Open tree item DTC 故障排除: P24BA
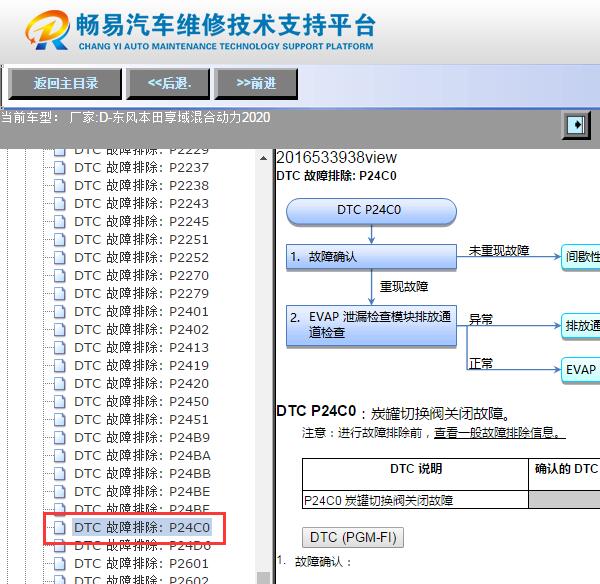Viewport: 600px width, 584px height. (x=142, y=455)
